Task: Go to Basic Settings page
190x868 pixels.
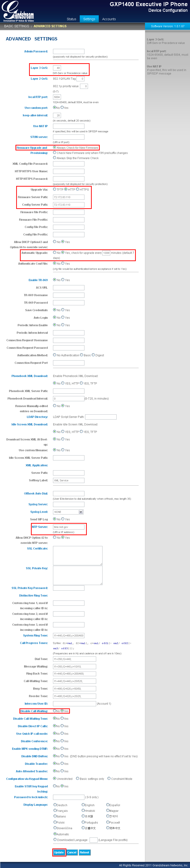Action: point(16,26)
